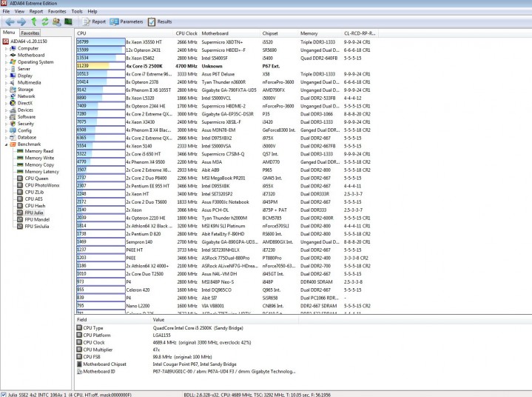Click the green Refresh toolbar icon

point(45,21)
